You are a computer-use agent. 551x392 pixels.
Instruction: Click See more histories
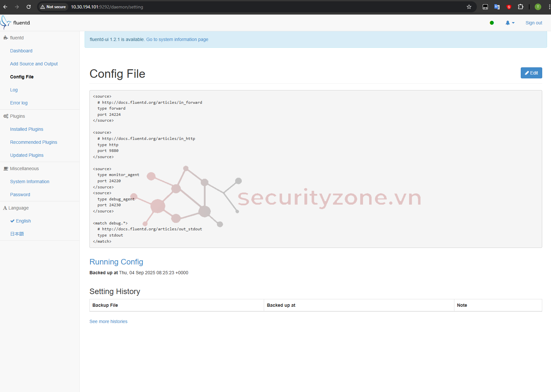tap(108, 321)
